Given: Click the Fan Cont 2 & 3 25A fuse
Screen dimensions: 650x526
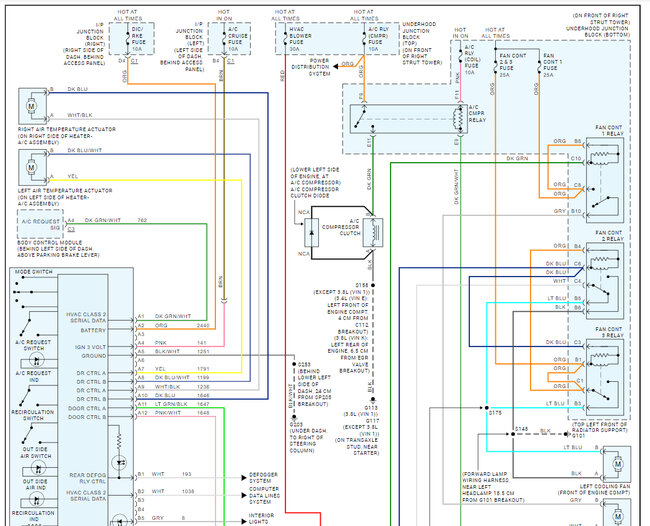Looking at the screenshot, I should coord(495,65).
